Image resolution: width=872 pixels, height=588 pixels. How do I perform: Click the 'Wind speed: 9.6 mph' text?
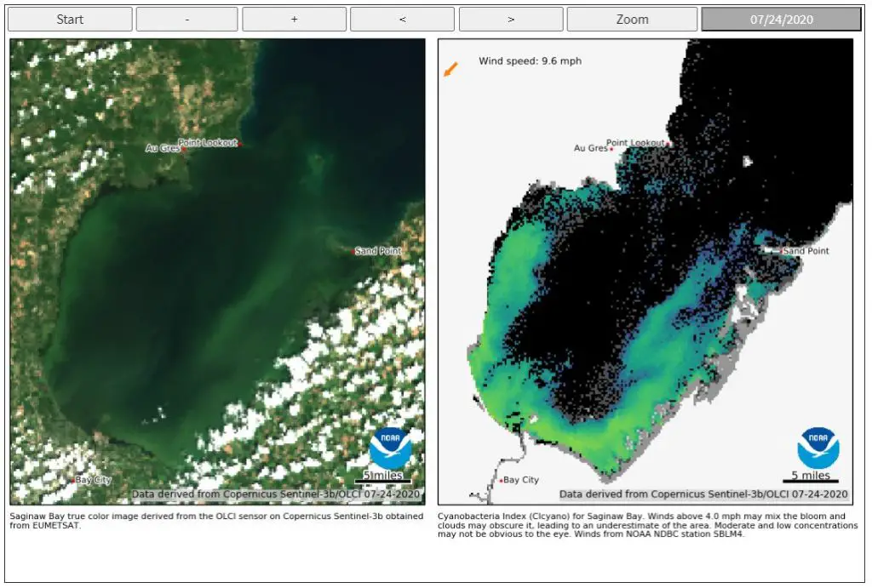[530, 61]
